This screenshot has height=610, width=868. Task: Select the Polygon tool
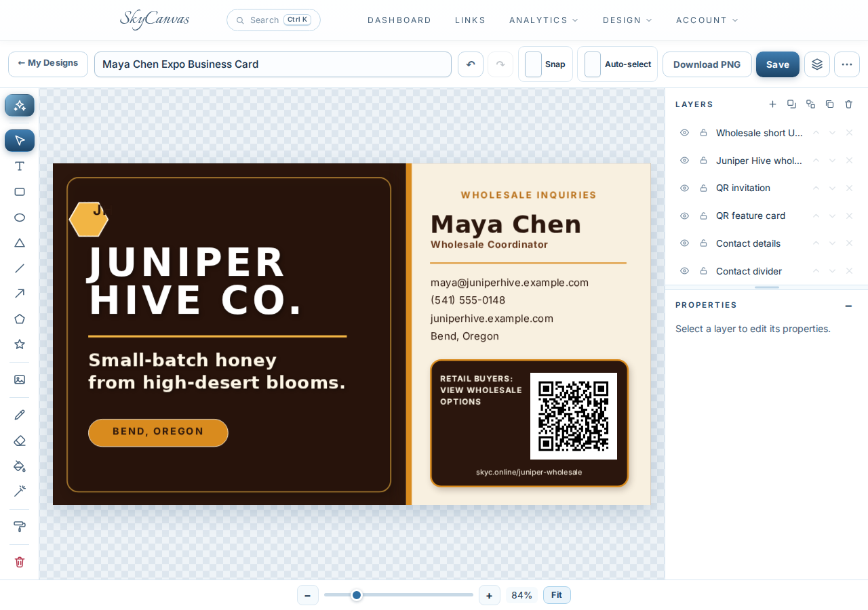click(x=20, y=319)
